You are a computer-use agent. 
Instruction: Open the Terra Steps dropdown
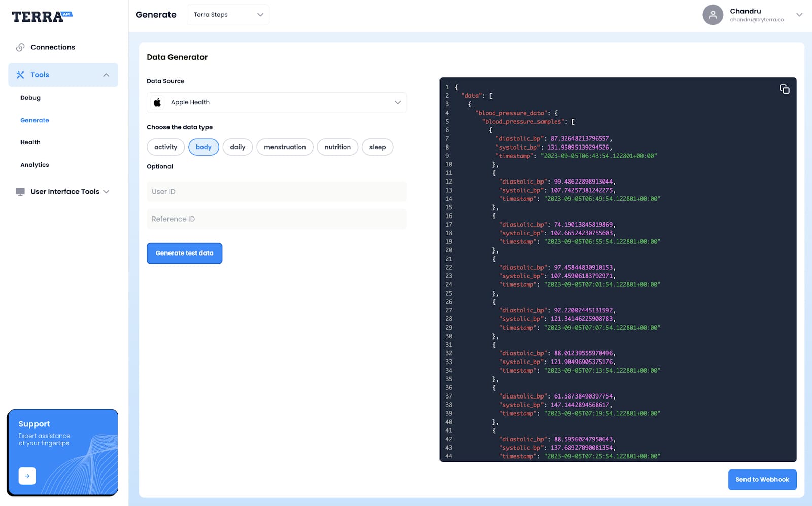pyautogui.click(x=228, y=14)
